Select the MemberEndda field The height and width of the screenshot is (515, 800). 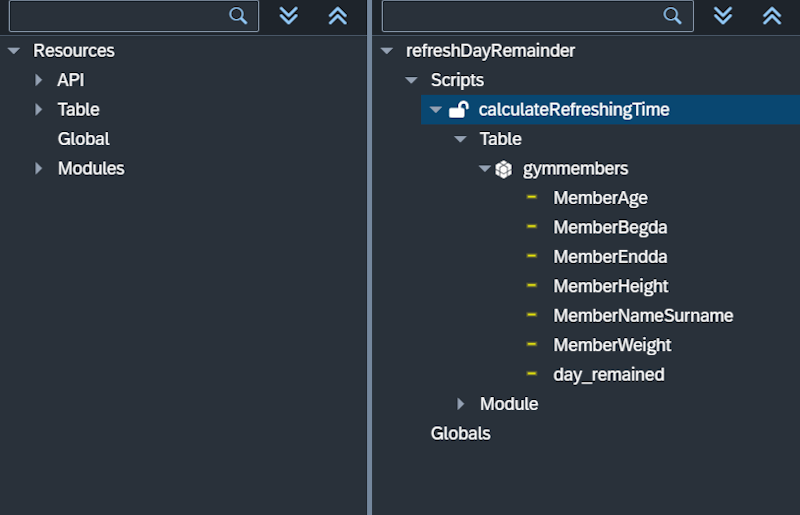coord(610,257)
